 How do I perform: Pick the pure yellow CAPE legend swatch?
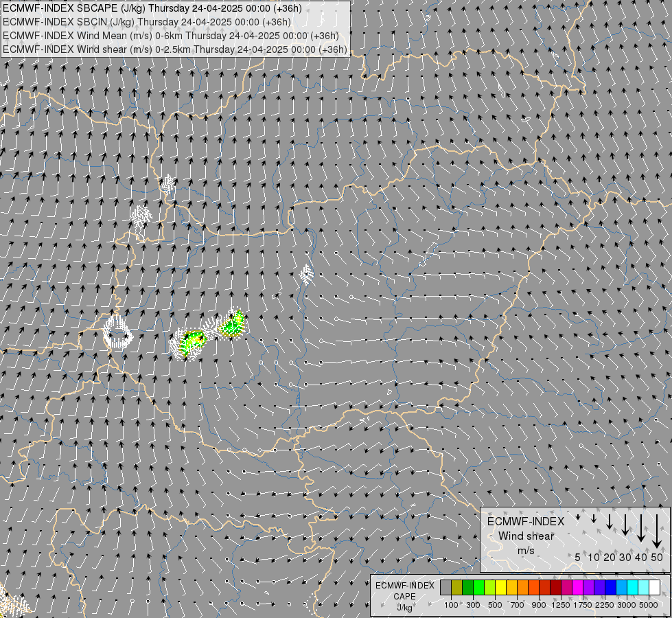click(x=500, y=588)
